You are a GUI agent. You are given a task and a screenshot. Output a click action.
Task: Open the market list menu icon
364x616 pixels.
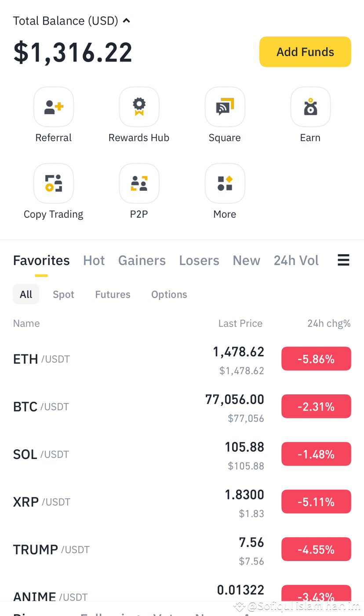point(343,260)
